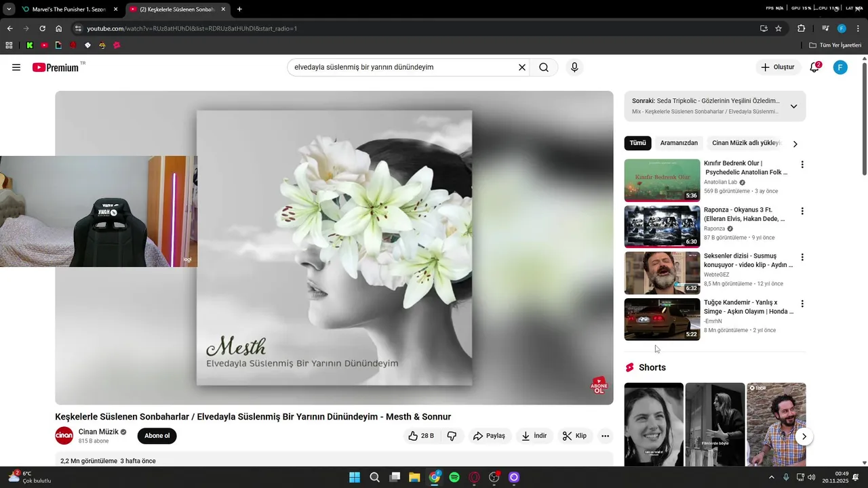Open options for Tuğçe Kandemir video
The height and width of the screenshot is (488, 868).
coord(802,304)
